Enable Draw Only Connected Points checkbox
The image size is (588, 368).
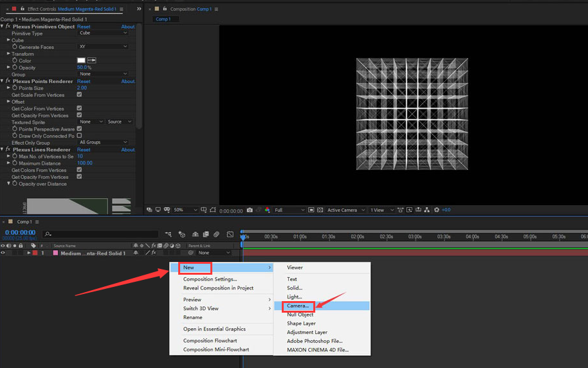pos(79,136)
